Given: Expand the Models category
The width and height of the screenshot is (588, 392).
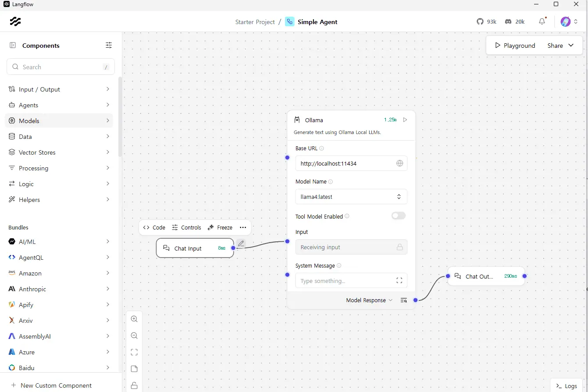Looking at the screenshot, I should pos(59,121).
